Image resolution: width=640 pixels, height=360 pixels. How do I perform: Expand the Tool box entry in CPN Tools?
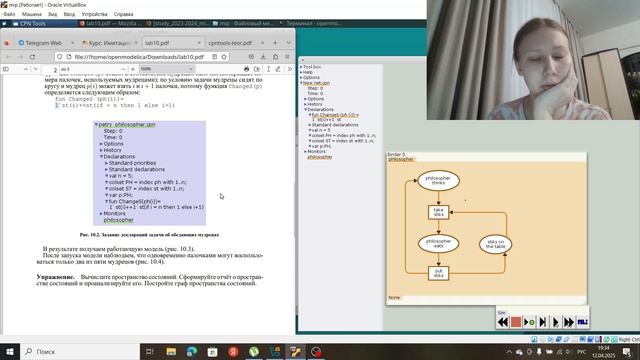(301, 67)
